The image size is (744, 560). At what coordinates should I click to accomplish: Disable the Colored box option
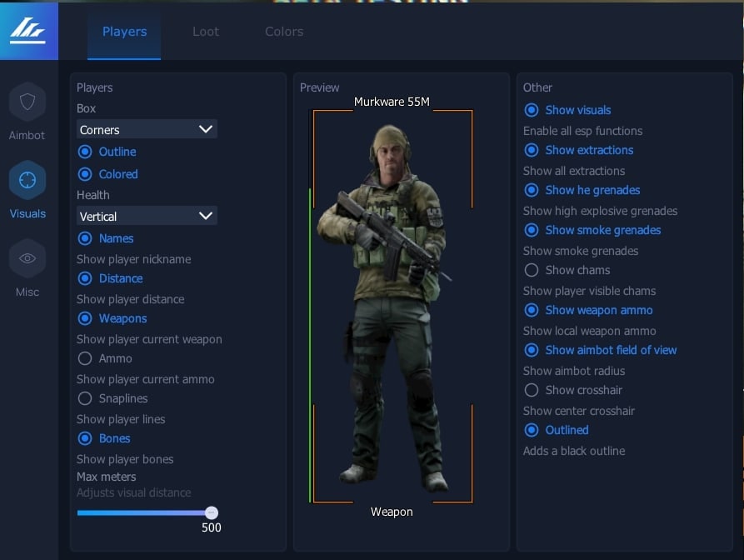[x=85, y=174]
